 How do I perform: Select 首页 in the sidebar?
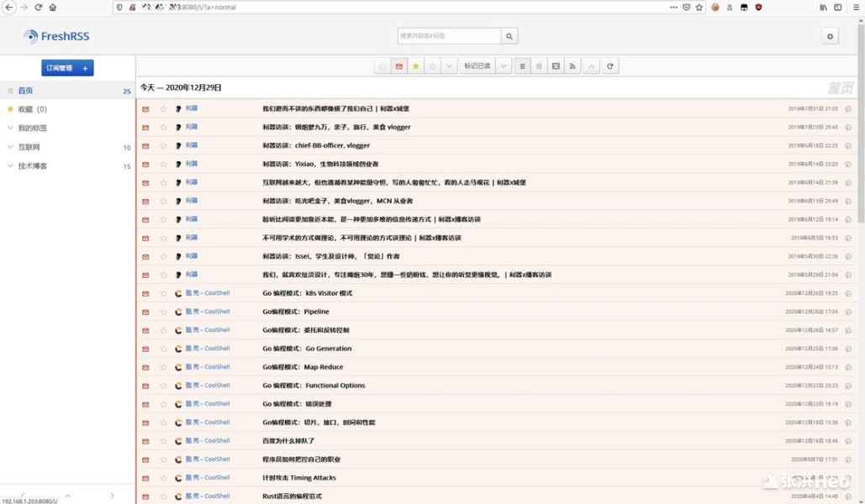pyautogui.click(x=25, y=91)
